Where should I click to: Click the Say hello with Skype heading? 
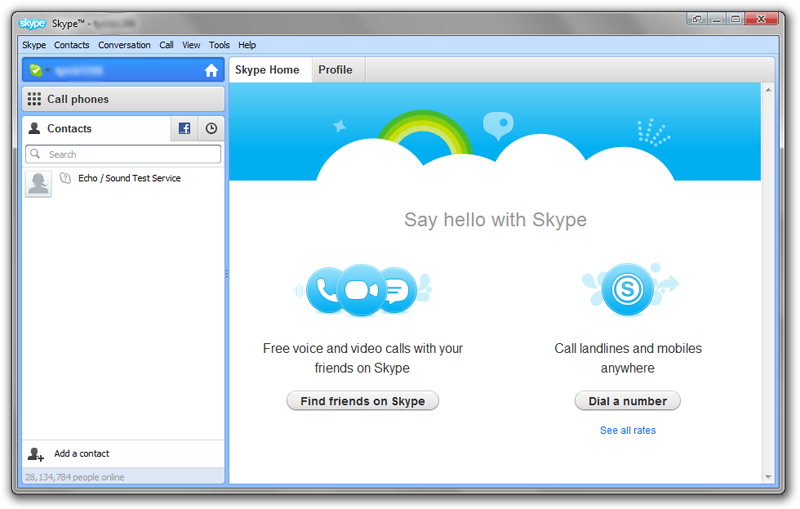(x=495, y=220)
